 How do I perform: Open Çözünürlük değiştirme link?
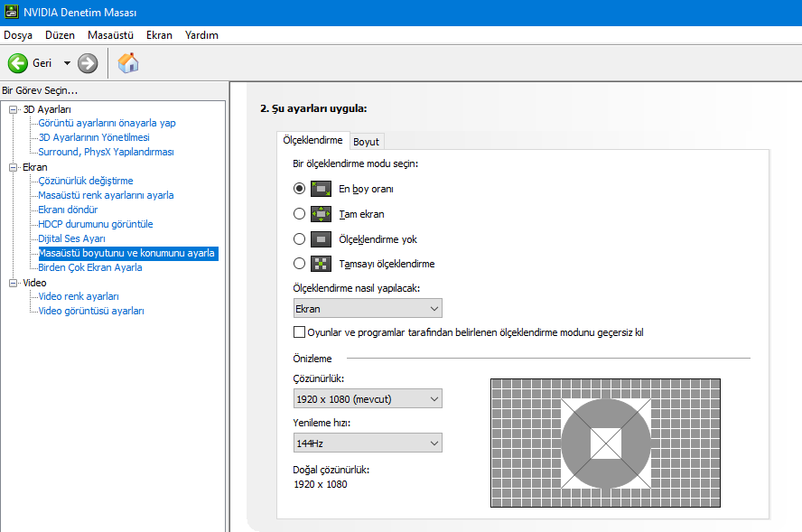(x=86, y=181)
